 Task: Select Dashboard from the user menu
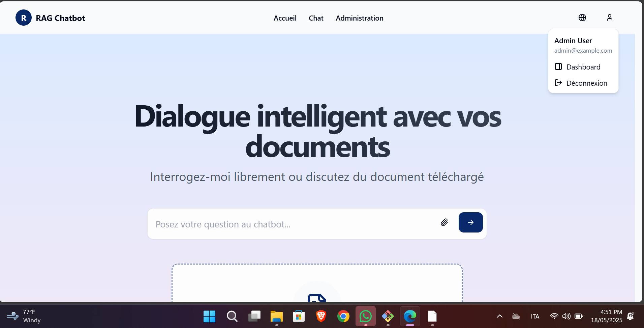[x=583, y=67]
